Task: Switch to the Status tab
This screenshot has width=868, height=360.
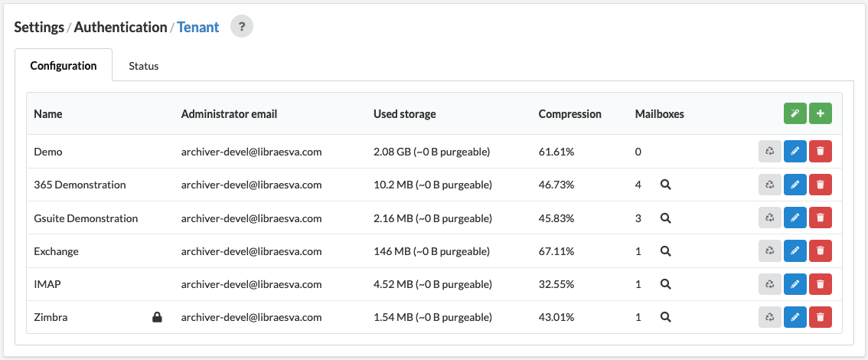Action: point(144,66)
